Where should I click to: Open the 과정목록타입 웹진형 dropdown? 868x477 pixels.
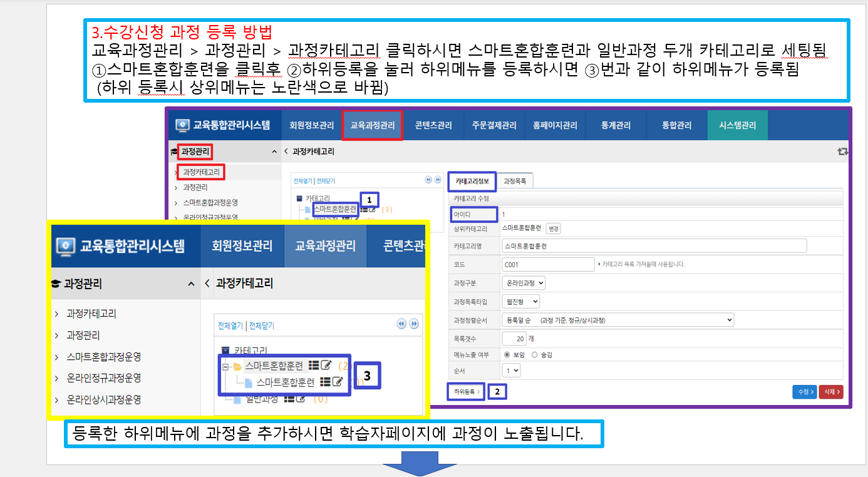(520, 301)
